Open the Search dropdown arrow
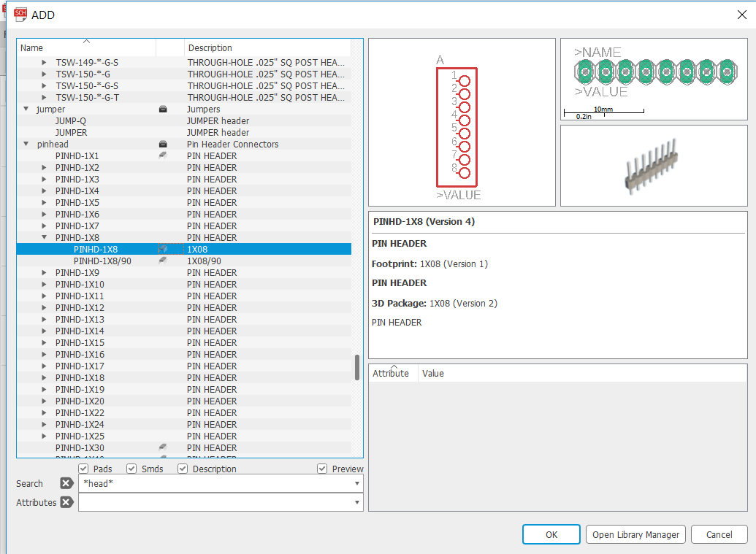This screenshot has width=756, height=554. pos(356,483)
